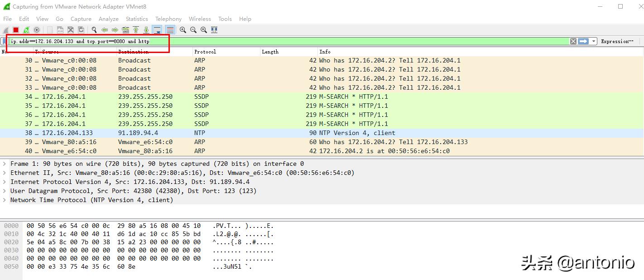Viewport: 644px width, 280px height.
Task: Go to the last packet using down-arrow icon
Action: coord(146,30)
